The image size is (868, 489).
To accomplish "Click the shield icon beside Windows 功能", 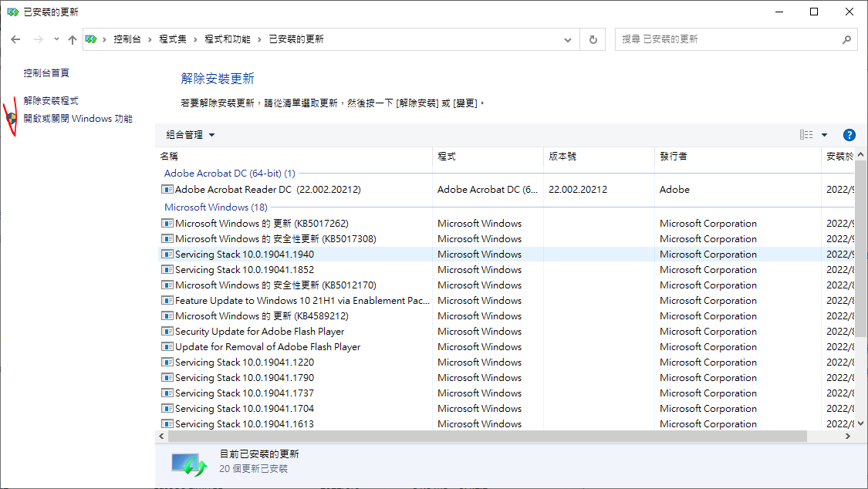I will 12,118.
